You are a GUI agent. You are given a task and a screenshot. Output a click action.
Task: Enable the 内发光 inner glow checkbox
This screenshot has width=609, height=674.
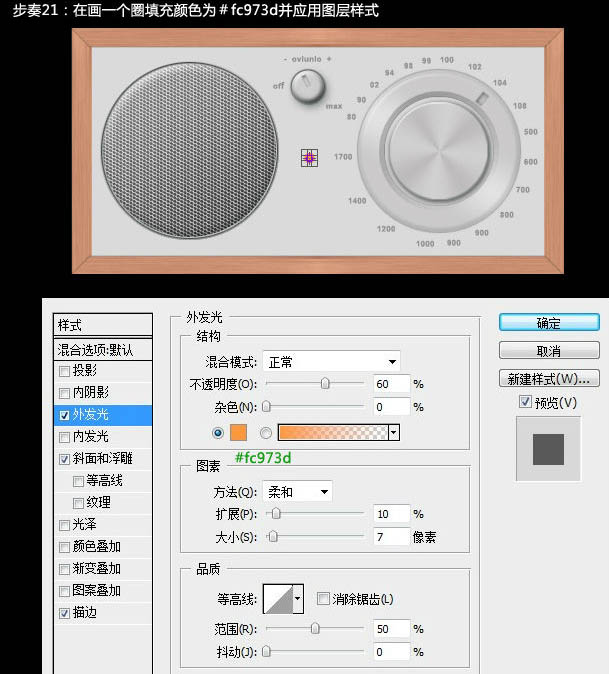click(x=64, y=437)
